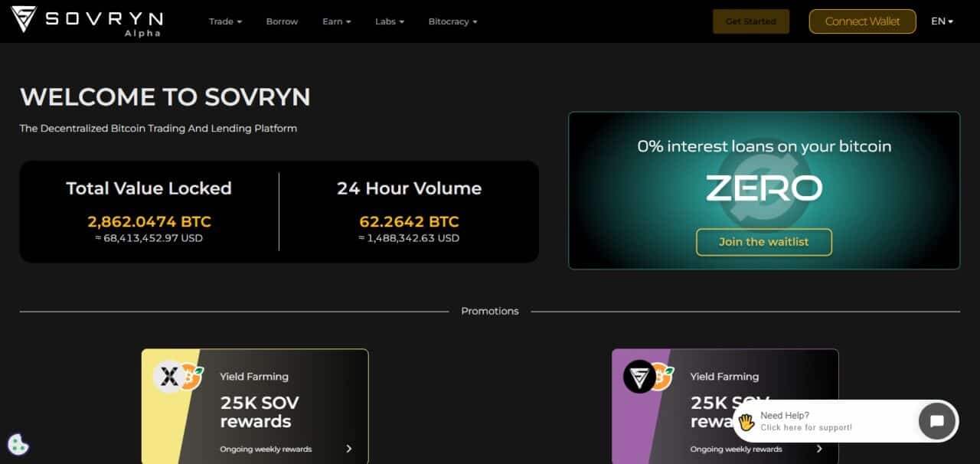Expand the Earn dropdown menu
This screenshot has width=980, height=464.
pyautogui.click(x=337, y=21)
